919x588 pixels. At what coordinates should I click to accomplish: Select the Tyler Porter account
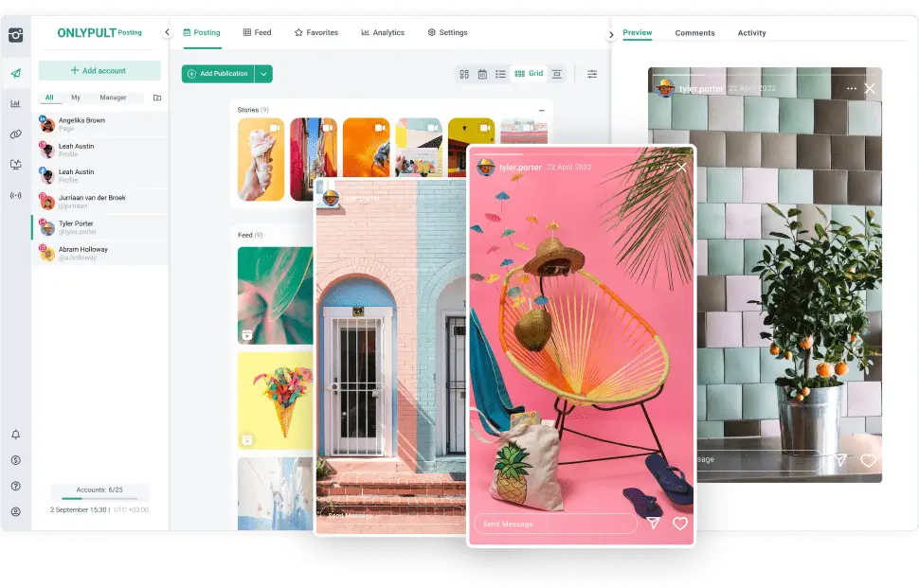click(x=76, y=227)
